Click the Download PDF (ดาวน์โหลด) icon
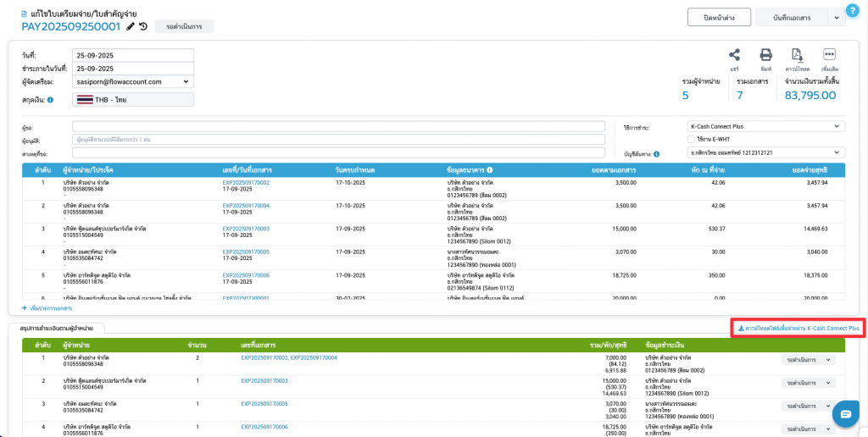Screen dimensions: 868x437 click(x=797, y=55)
